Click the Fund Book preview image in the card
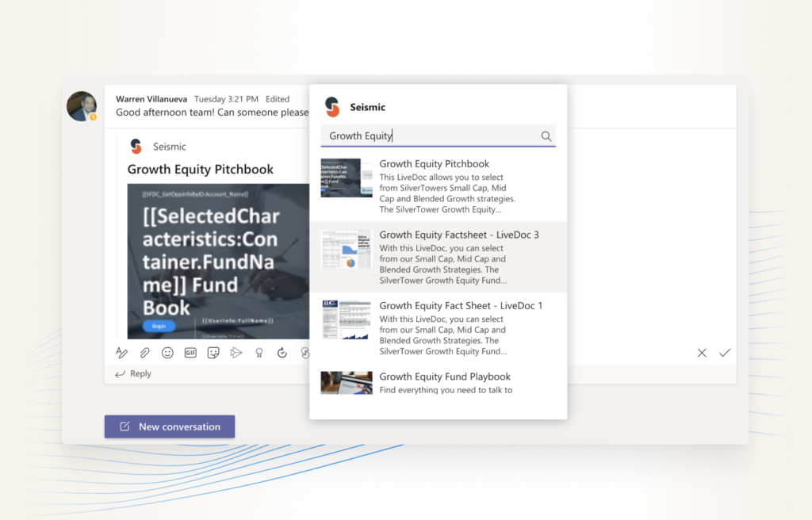This screenshot has width=812, height=520. tap(218, 261)
